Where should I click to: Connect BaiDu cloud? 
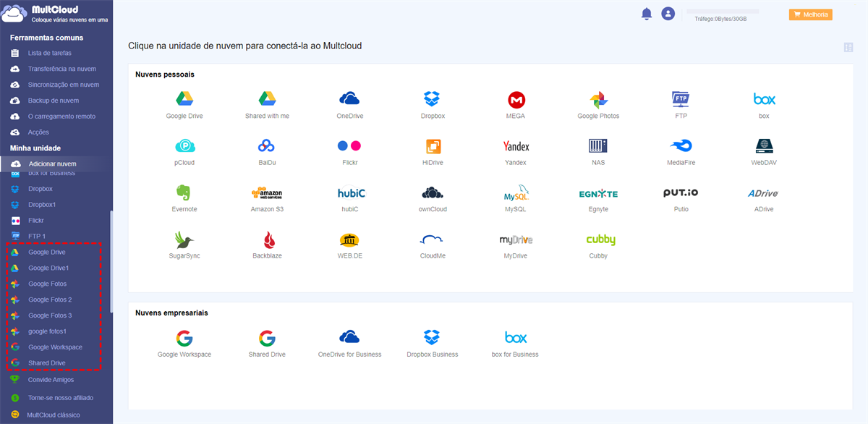[x=267, y=152]
